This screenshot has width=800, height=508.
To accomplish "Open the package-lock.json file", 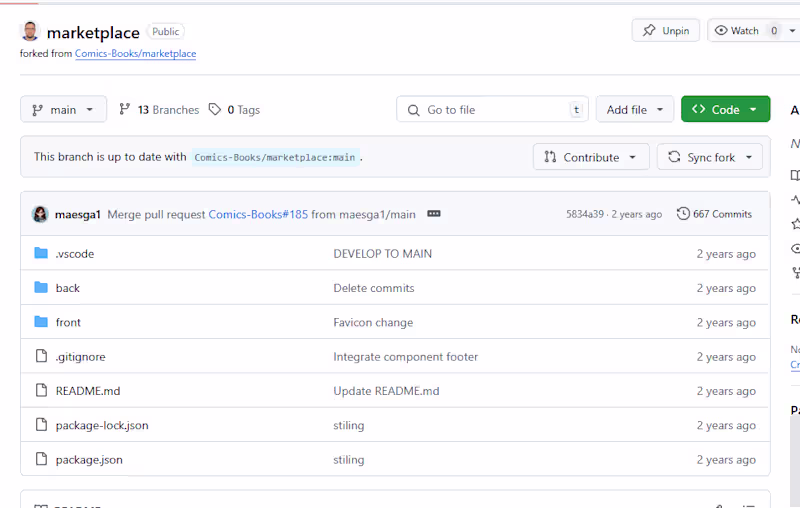I will point(102,425).
